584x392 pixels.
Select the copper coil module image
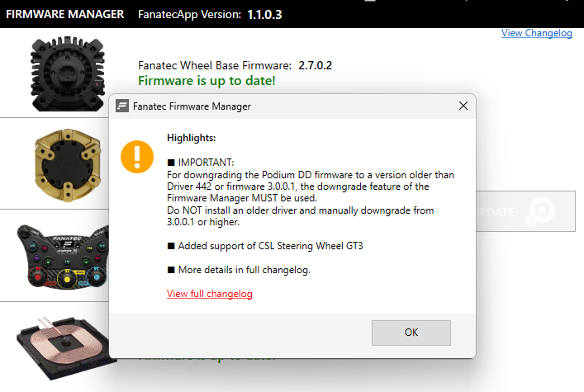click(62, 347)
